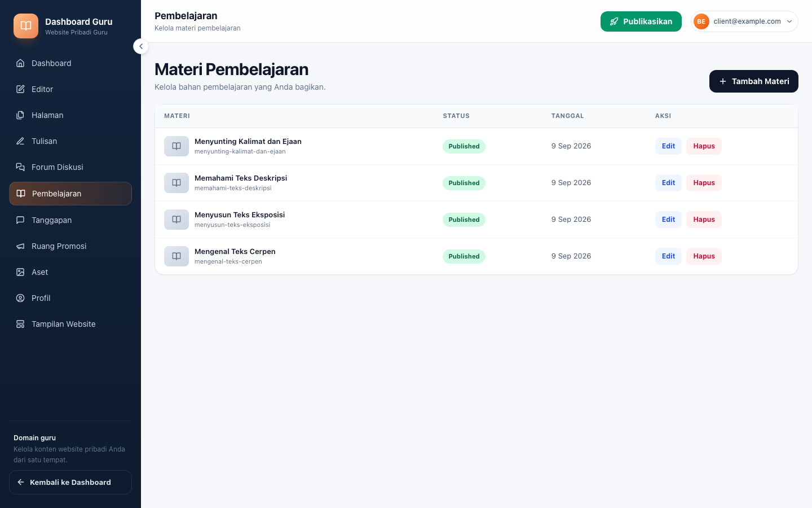This screenshot has width=812, height=508.
Task: Click Published badge of Mengenal Teks Cerpen
Action: 464,256
